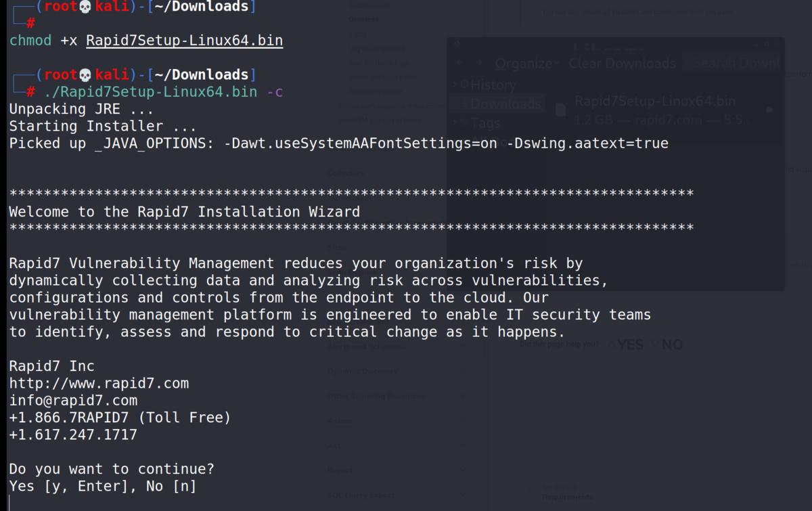Click the Tags label icon in the Library sidebar
Viewport: 812px width, 511px height.
(464, 123)
